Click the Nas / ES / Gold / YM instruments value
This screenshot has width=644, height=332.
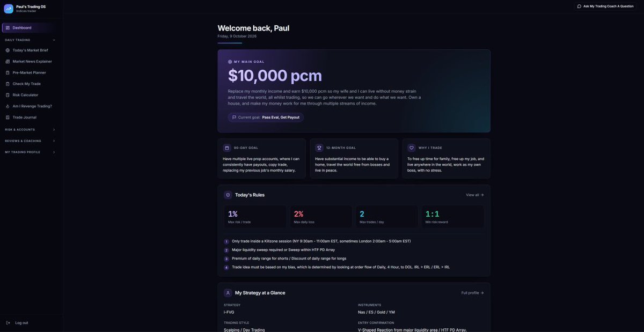pyautogui.click(x=376, y=312)
